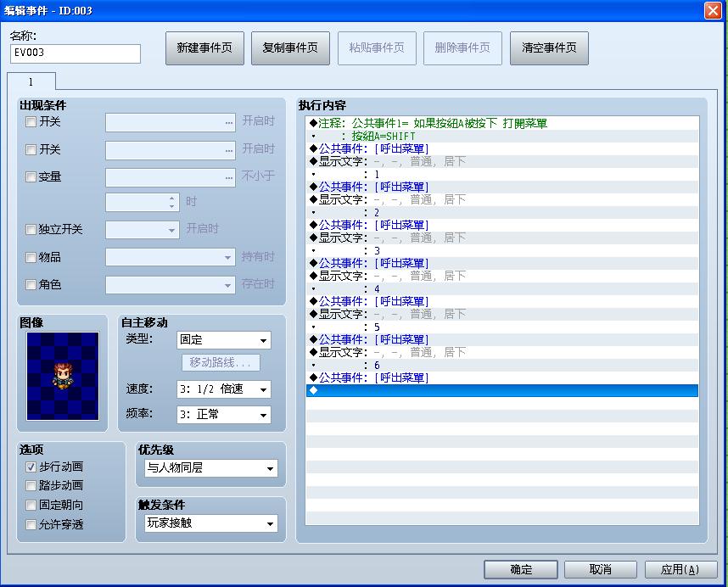Check the 踏步动画 option
The height and width of the screenshot is (587, 728).
click(31, 485)
